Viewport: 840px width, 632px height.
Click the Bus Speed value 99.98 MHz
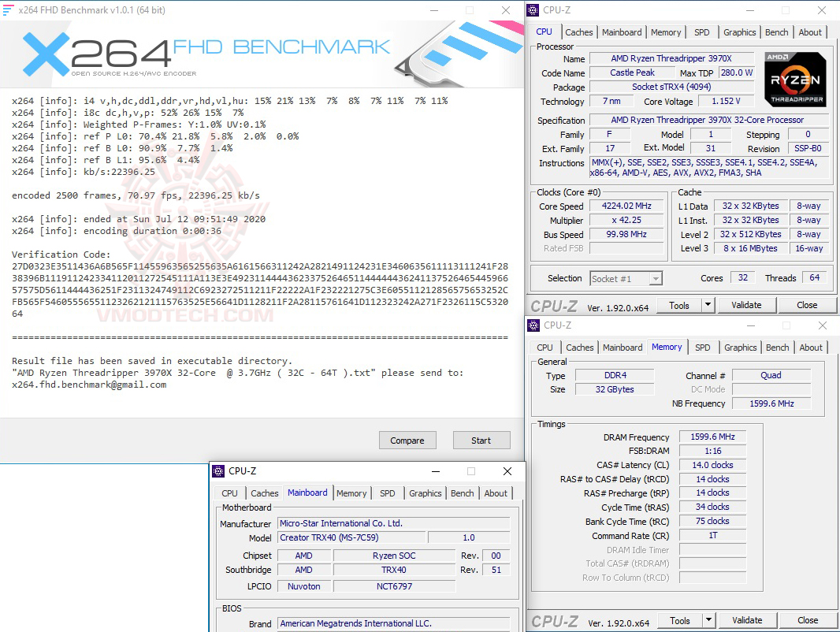pos(626,235)
